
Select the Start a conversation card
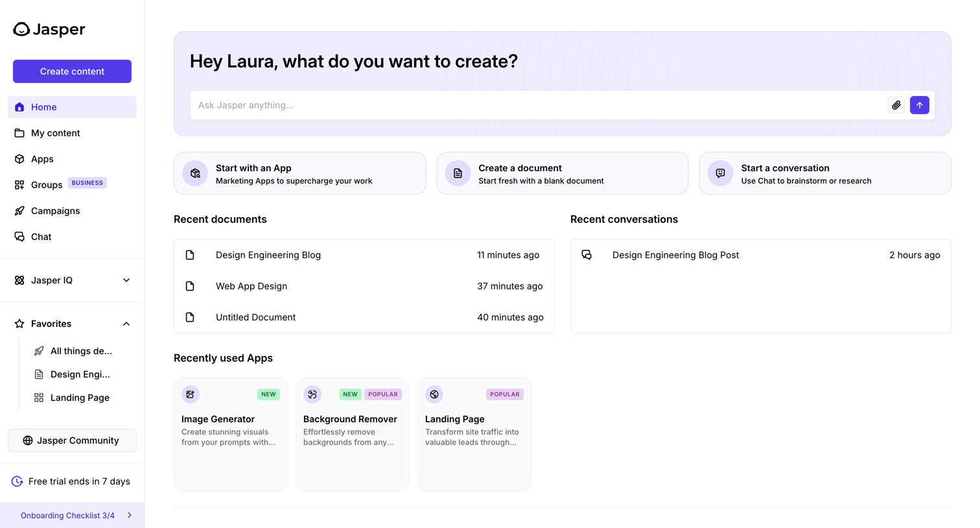coord(825,173)
